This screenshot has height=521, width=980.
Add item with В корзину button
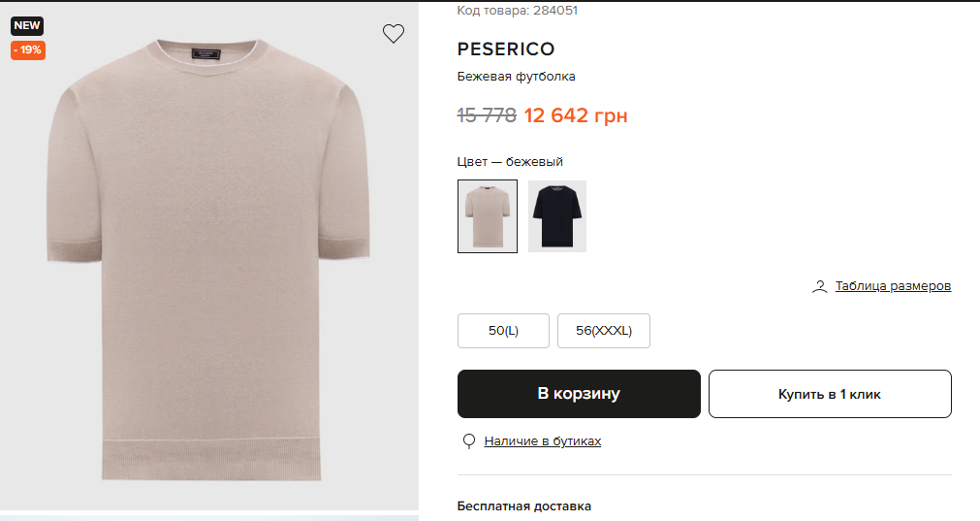(579, 394)
